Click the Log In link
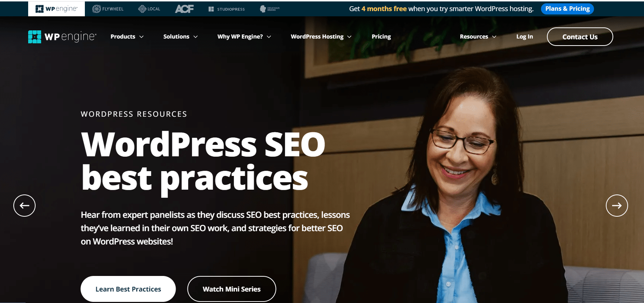The width and height of the screenshot is (644, 303). 525,37
